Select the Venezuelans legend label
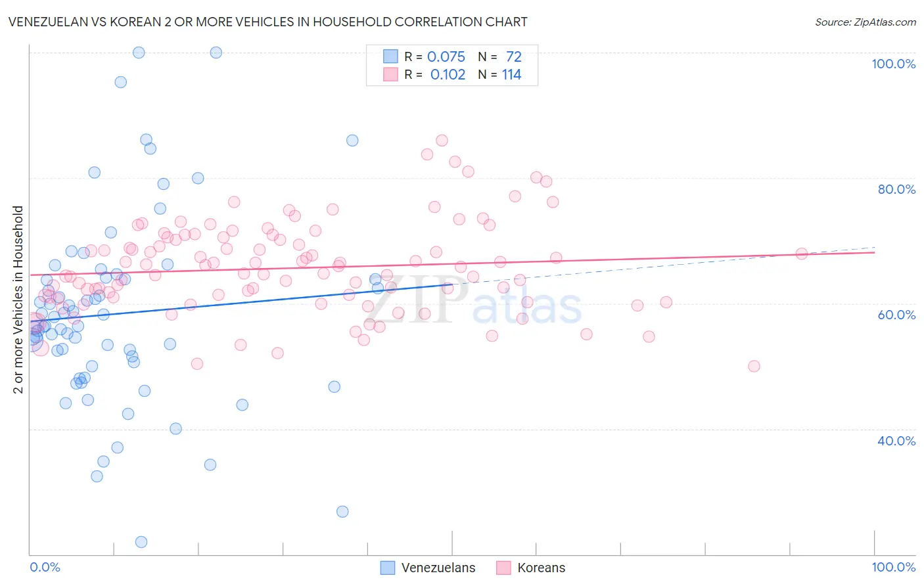Viewport: 924px width, 586px height. [438, 568]
